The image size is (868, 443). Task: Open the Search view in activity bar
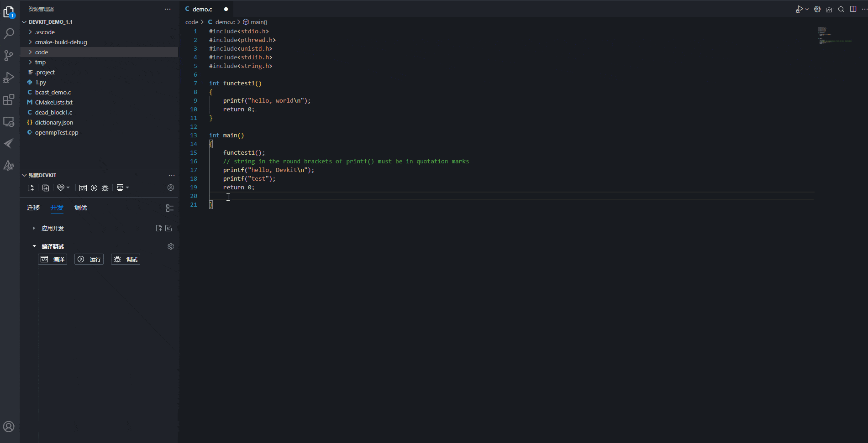(x=9, y=33)
